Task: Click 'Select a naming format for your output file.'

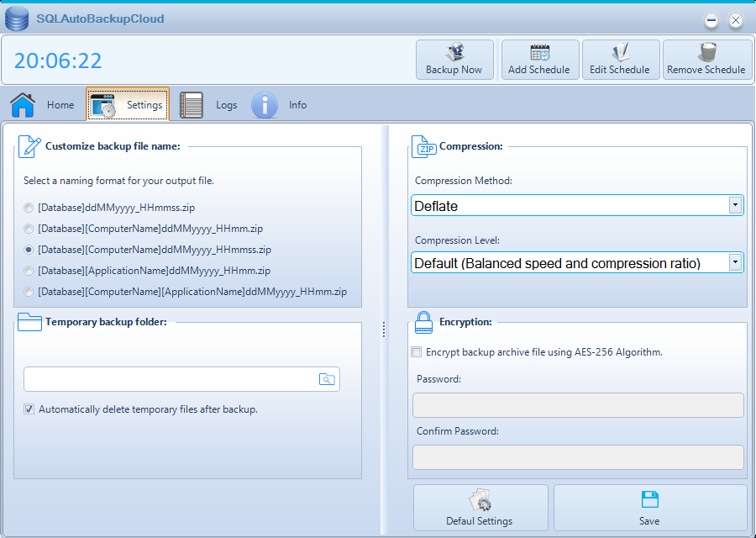Action: [x=118, y=181]
